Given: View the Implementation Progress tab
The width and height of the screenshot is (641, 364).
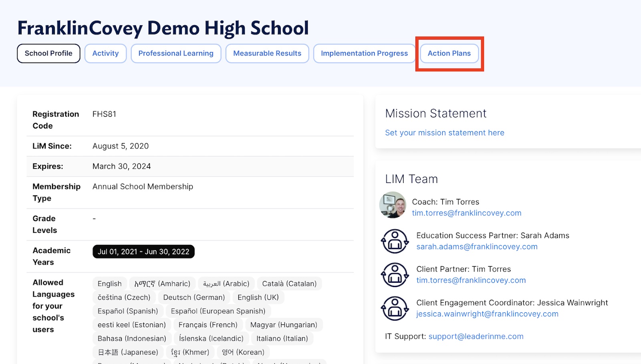Looking at the screenshot, I should [x=364, y=53].
